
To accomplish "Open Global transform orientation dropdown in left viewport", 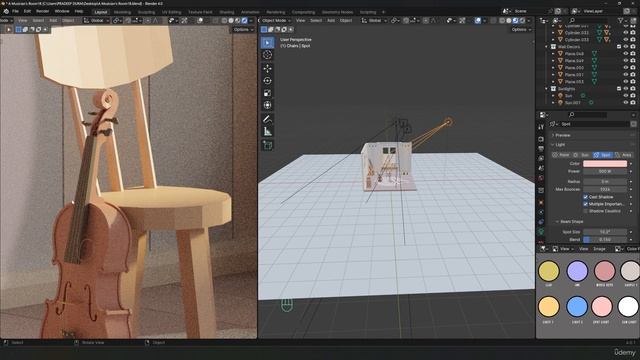I will point(96,20).
